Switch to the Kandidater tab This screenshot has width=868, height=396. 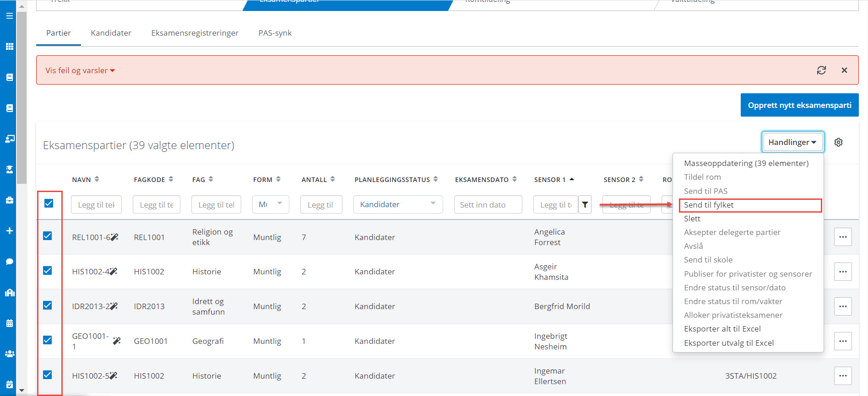tap(111, 33)
